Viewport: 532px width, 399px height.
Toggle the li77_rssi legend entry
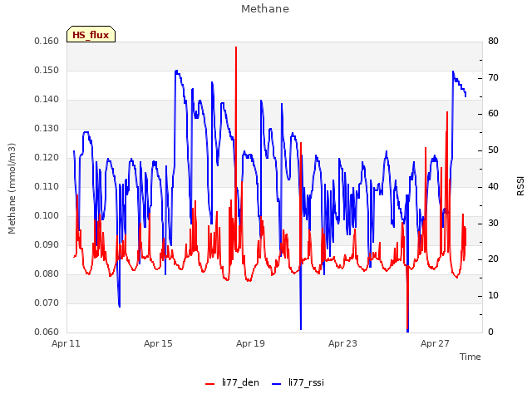[x=298, y=382]
